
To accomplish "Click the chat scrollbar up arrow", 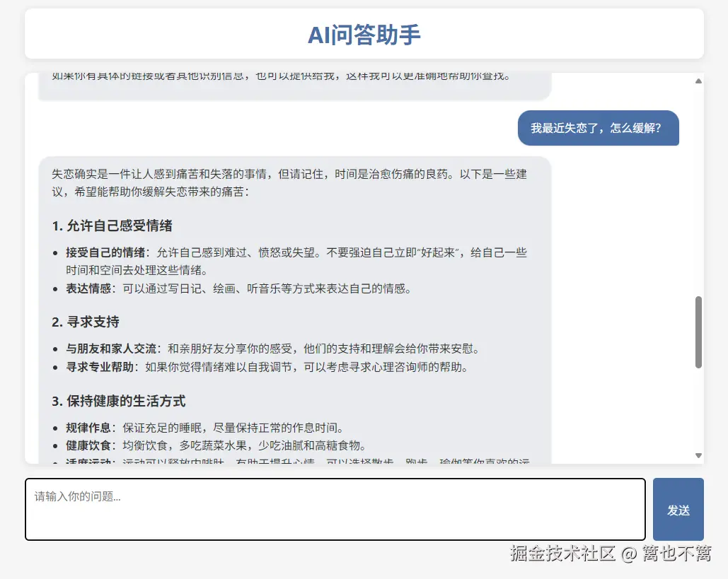I will click(x=698, y=81).
